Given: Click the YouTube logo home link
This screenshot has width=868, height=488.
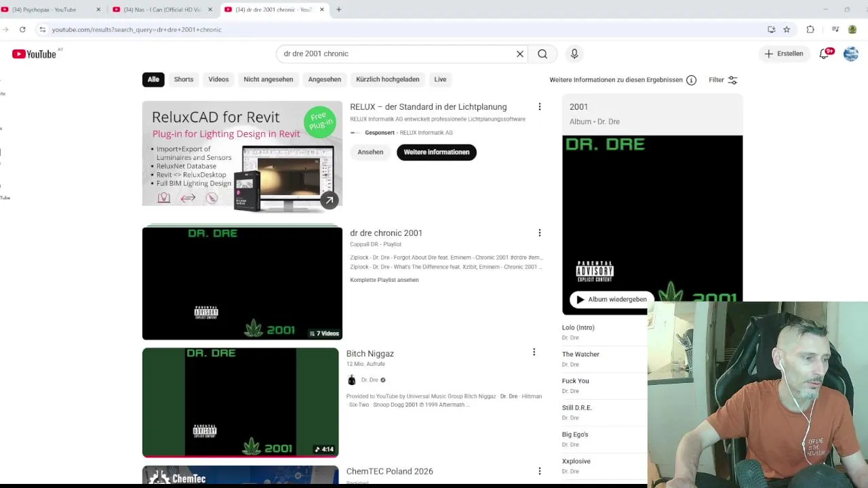Looking at the screenshot, I should pyautogui.click(x=34, y=54).
